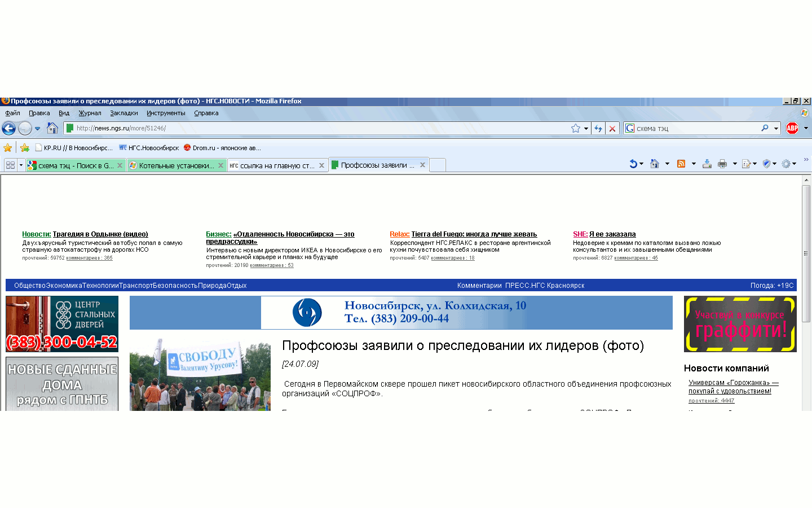Go to the Home page icon

(x=52, y=128)
